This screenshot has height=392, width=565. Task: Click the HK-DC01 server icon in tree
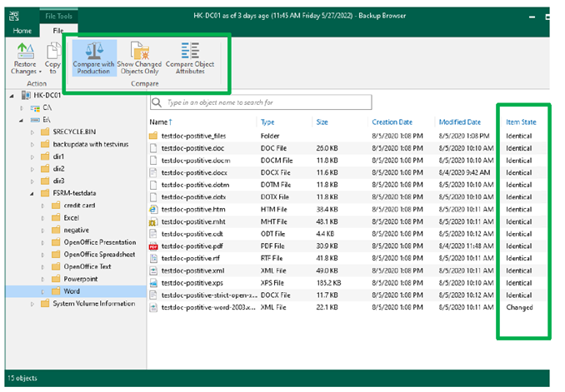click(26, 96)
